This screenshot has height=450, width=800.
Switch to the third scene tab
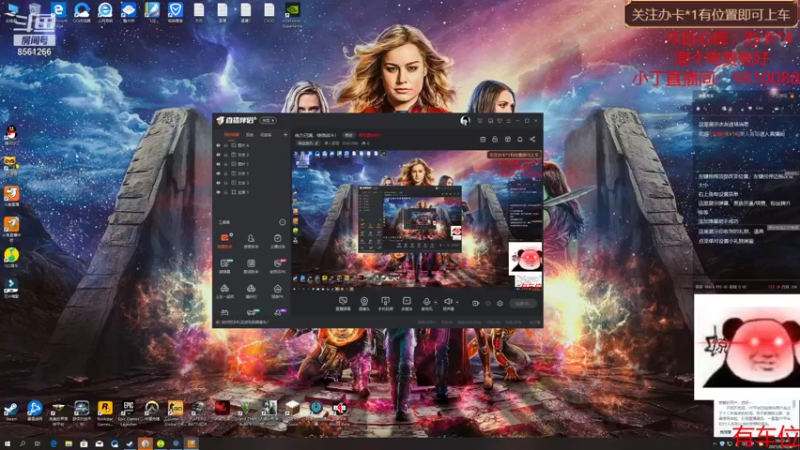click(266, 135)
